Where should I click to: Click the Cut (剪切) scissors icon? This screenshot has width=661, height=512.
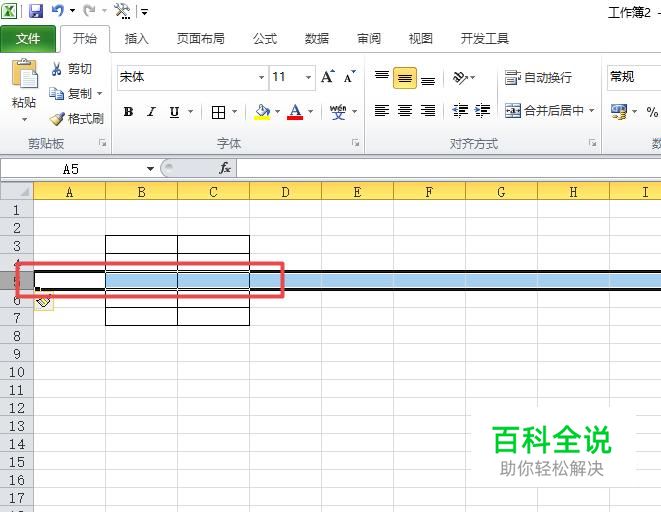pyautogui.click(x=56, y=69)
